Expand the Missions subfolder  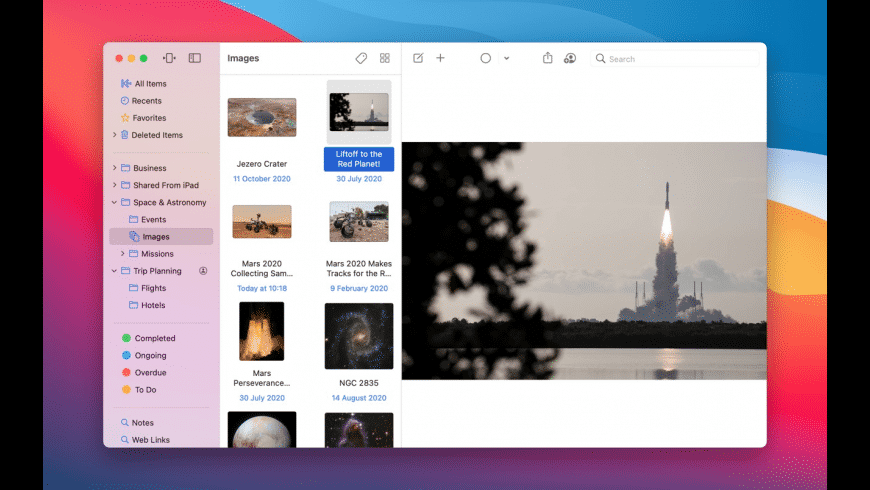122,254
